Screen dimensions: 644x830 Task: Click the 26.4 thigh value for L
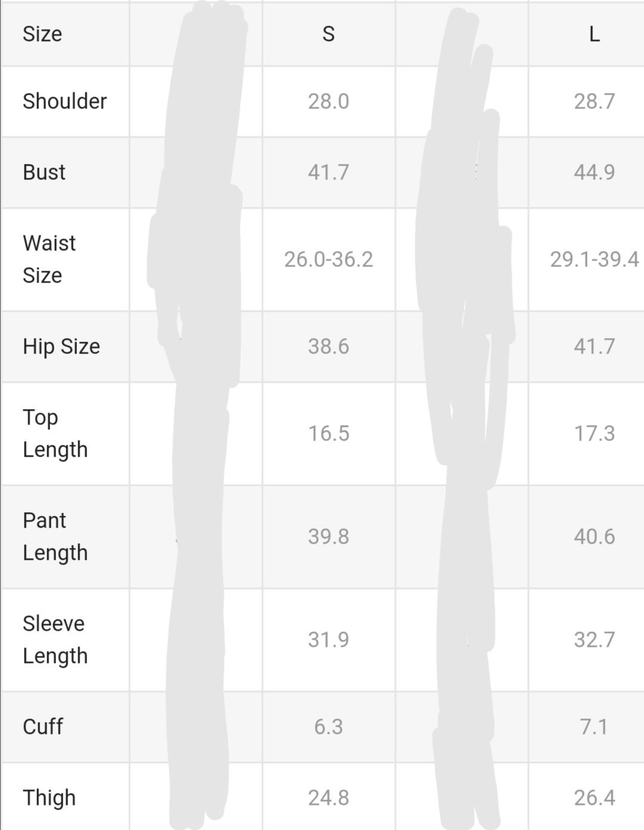pyautogui.click(x=594, y=798)
